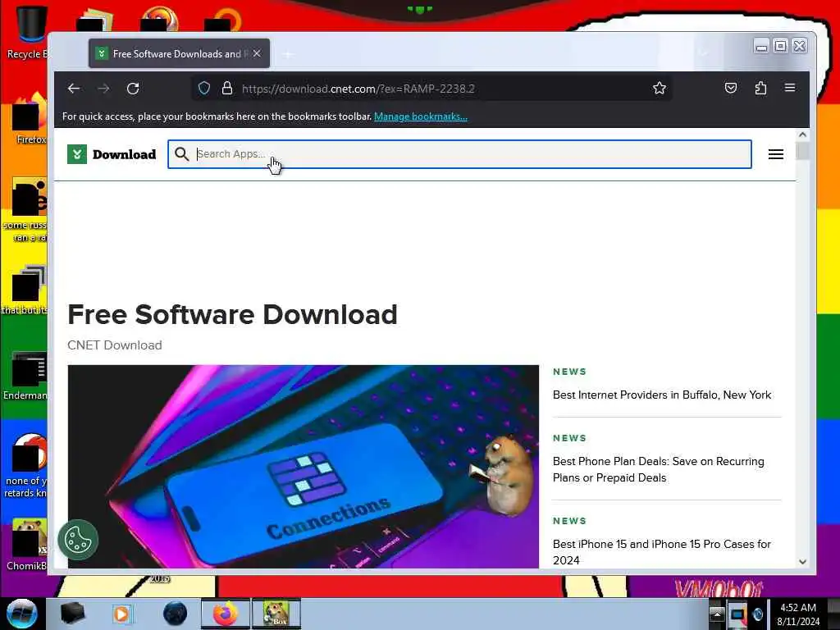
Task: Expand the list all tabs chevron
Action: [703, 53]
